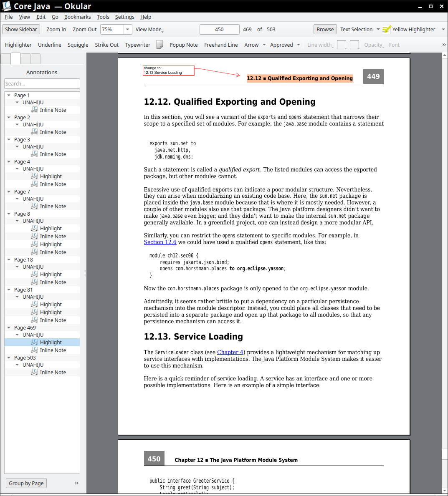Click the Okular app icon in title bar
Image resolution: width=448 pixels, height=496 pixels.
(7, 6)
